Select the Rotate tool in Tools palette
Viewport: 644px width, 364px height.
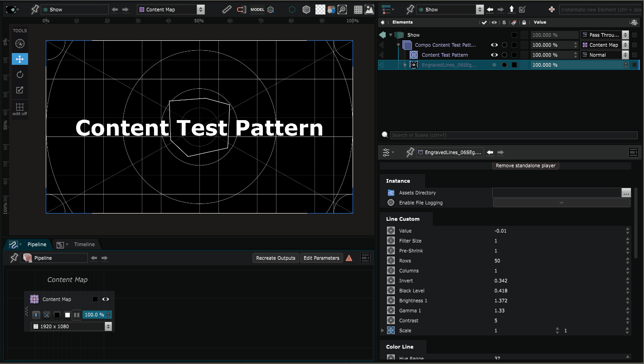(20, 74)
